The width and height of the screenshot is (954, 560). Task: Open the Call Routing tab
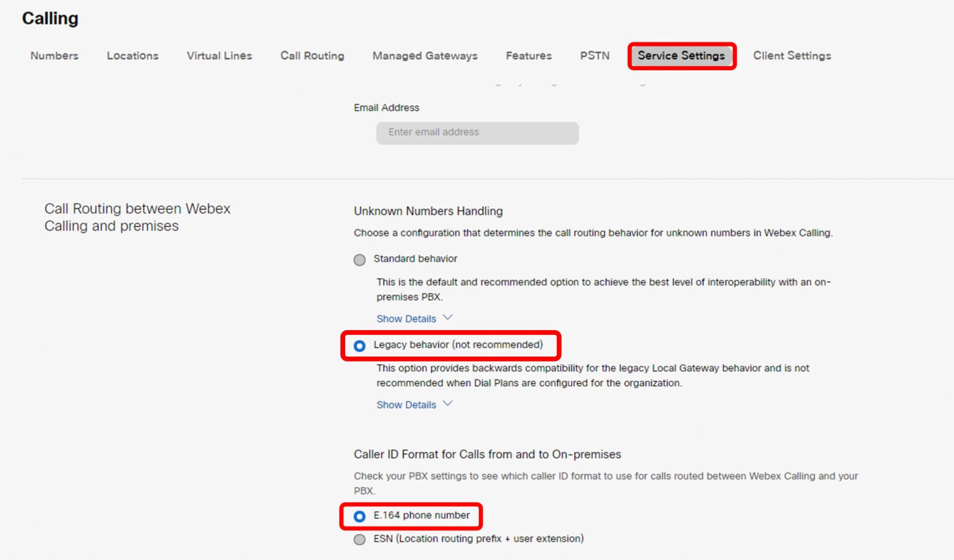pos(312,56)
